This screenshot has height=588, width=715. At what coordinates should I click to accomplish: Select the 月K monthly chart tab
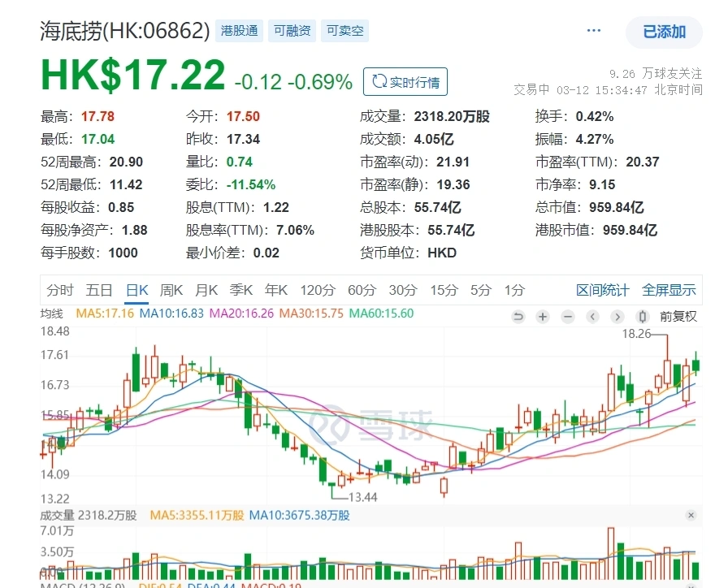click(x=207, y=290)
